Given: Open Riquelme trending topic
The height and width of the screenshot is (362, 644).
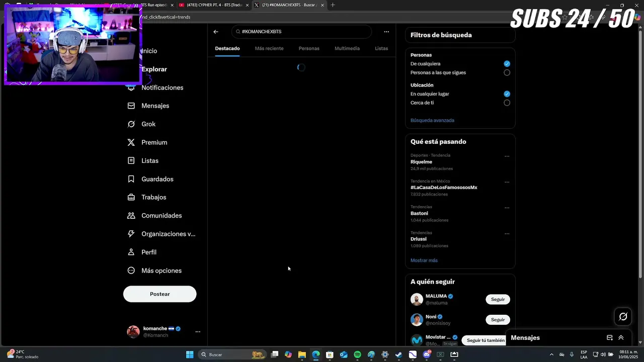Looking at the screenshot, I should pyautogui.click(x=421, y=162).
